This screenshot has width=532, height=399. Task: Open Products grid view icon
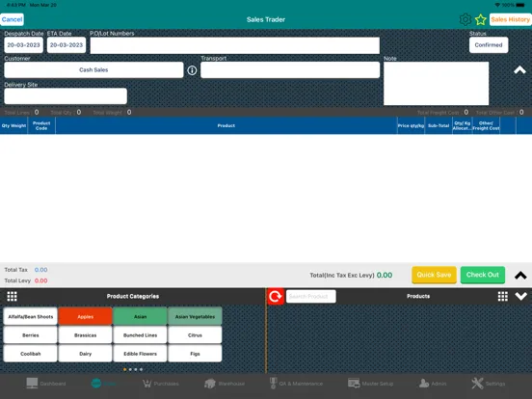click(503, 296)
